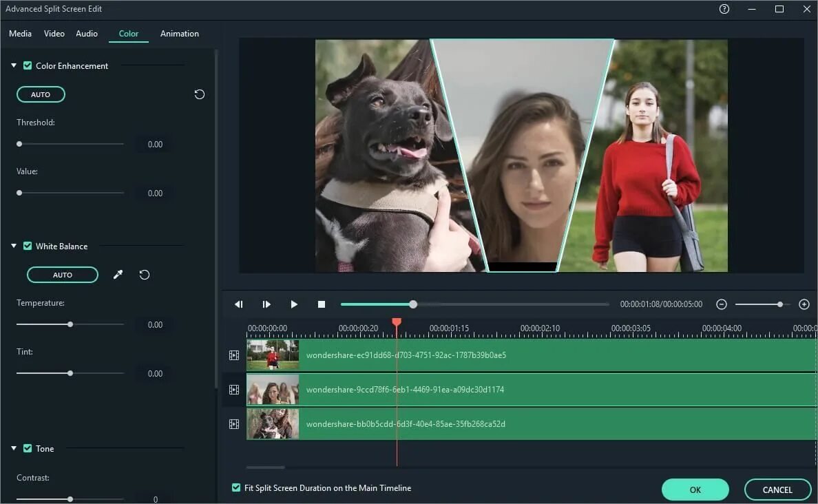Reset Color Enhancement settings
Image resolution: width=818 pixels, height=504 pixels.
(199, 94)
